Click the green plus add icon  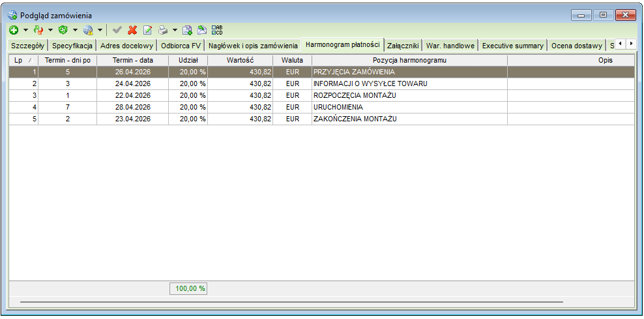[x=14, y=30]
